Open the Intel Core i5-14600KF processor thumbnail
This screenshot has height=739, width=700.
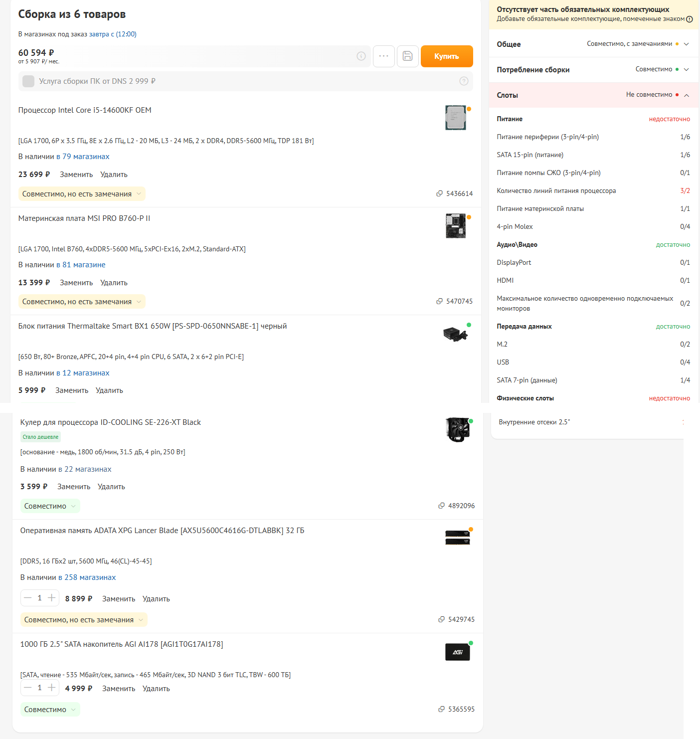(x=456, y=118)
